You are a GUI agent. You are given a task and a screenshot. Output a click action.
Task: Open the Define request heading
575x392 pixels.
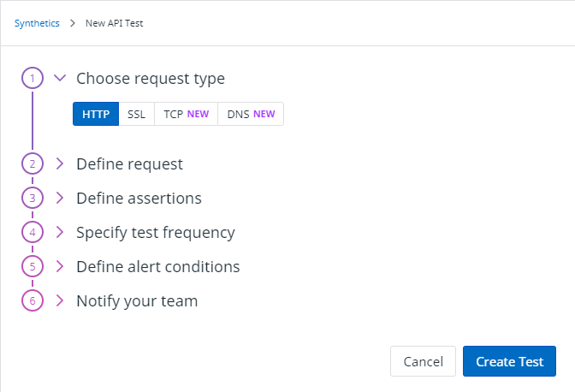(129, 163)
